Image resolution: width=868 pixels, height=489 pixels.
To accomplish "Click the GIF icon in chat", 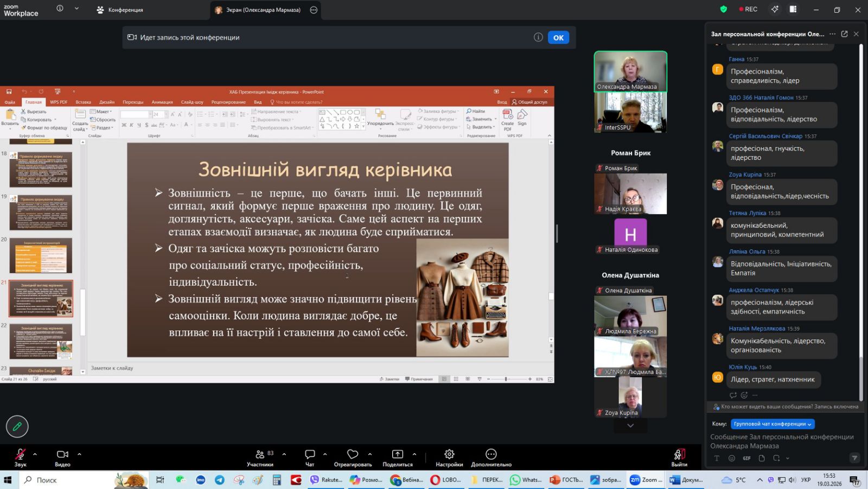I will tap(746, 458).
